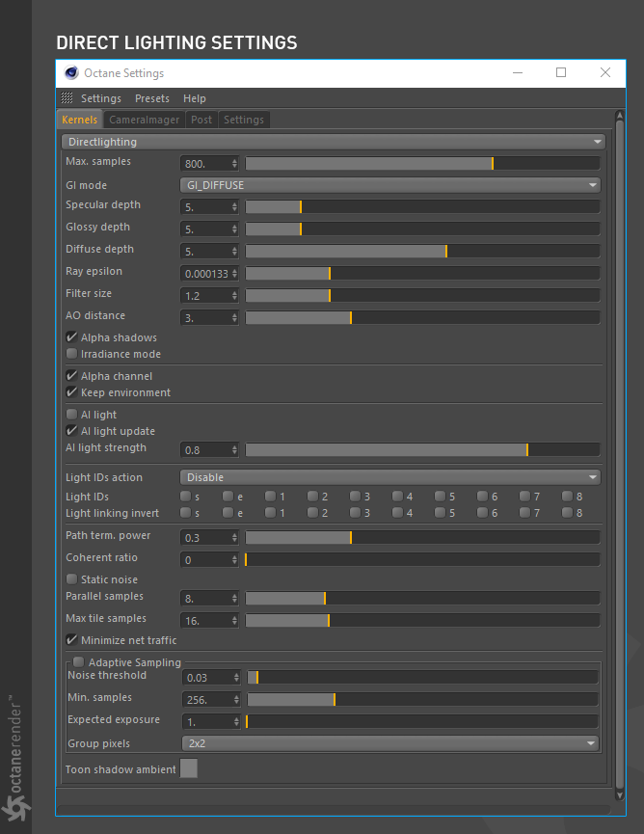Screen dimensions: 644x834
Task: Toggle the Keep environment checkbox
Action: click(71, 392)
